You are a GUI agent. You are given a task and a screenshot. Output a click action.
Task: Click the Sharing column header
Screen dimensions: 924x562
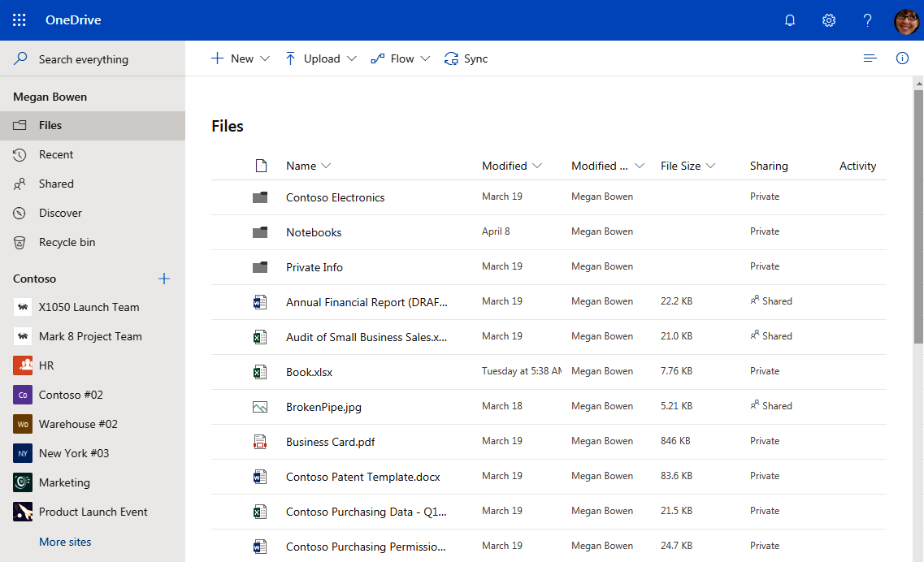pyautogui.click(x=769, y=166)
